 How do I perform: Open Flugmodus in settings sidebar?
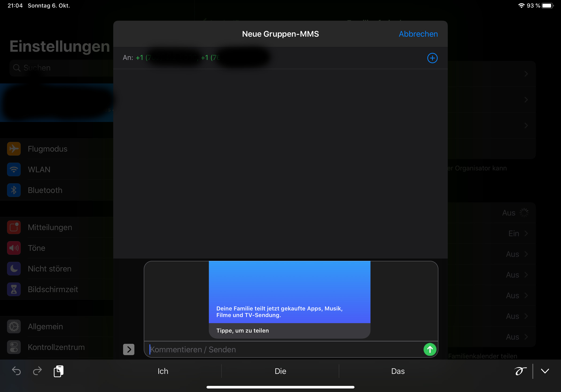(x=47, y=149)
